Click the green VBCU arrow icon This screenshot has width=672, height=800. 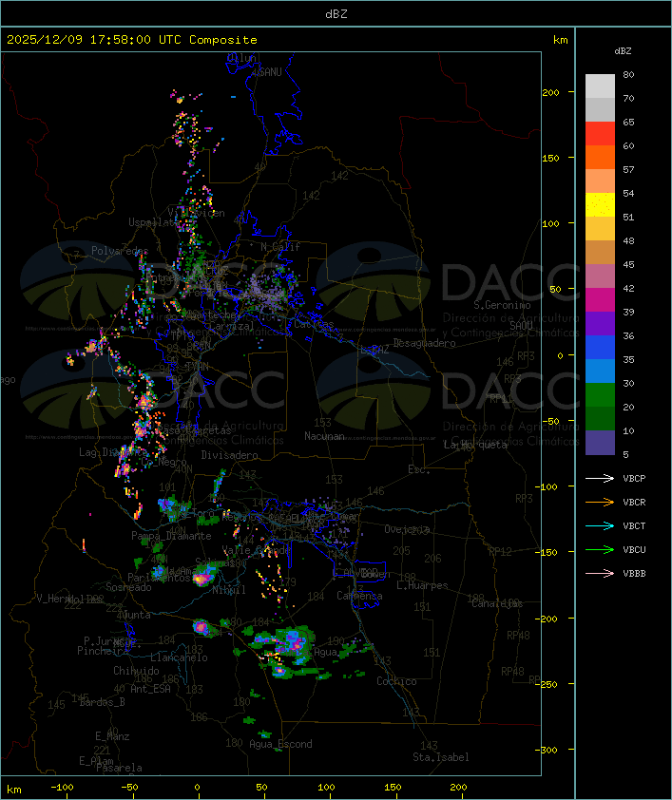point(600,549)
